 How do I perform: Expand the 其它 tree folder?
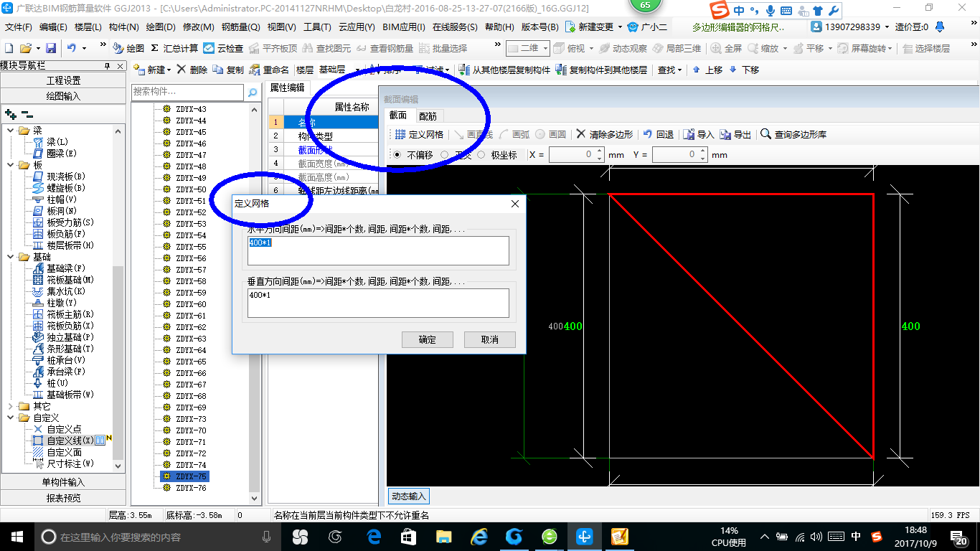click(x=11, y=406)
